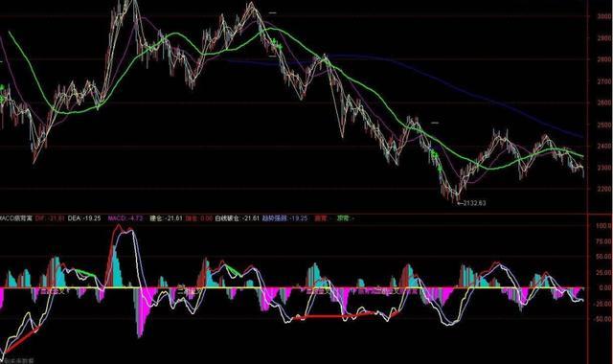Click the 2200 price axis label
Viewport: 613px width, 364px height.
click(x=604, y=189)
